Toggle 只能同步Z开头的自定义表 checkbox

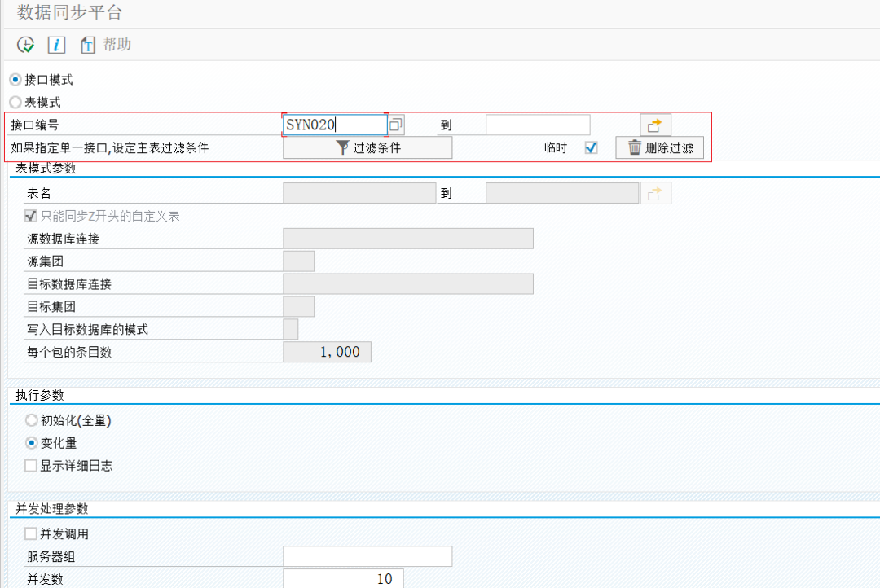[31, 216]
